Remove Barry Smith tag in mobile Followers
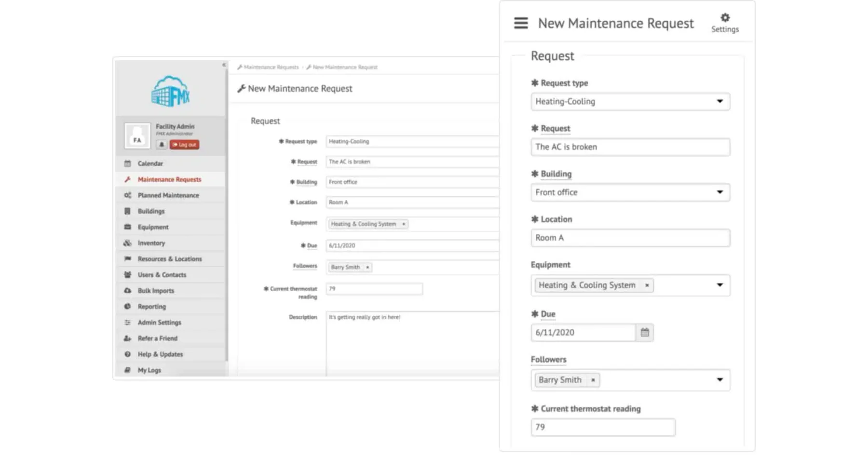 pos(593,380)
